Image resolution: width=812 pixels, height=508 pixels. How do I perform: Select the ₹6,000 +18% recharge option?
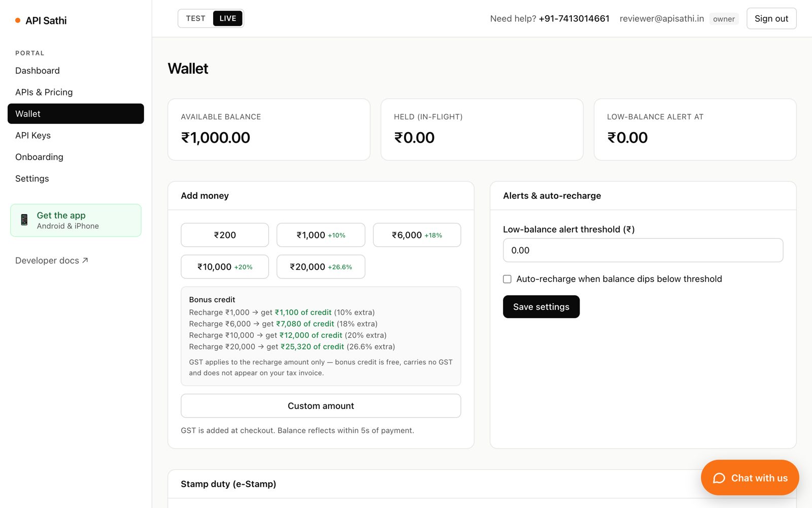tap(417, 235)
